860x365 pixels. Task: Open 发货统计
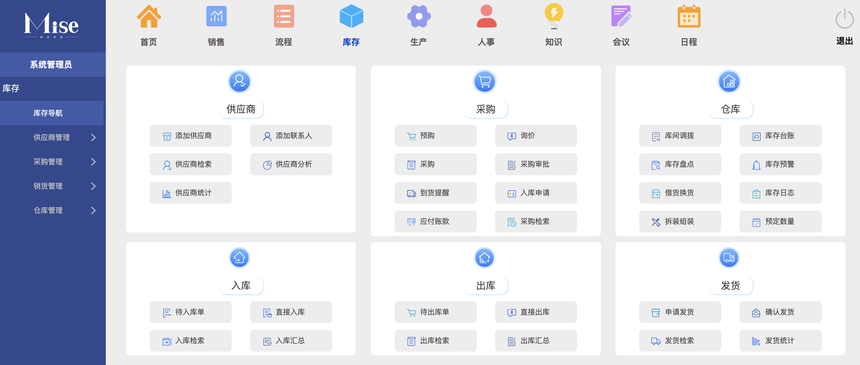780,341
